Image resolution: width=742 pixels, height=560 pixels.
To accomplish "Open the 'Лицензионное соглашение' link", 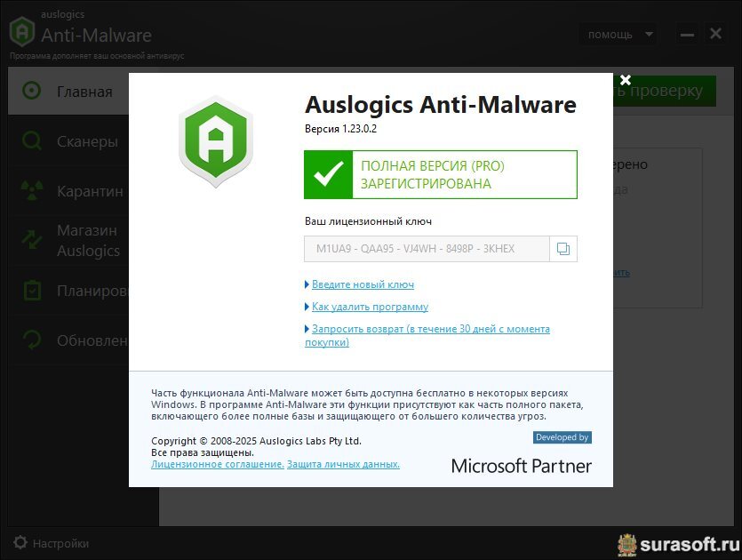I will coord(218,464).
